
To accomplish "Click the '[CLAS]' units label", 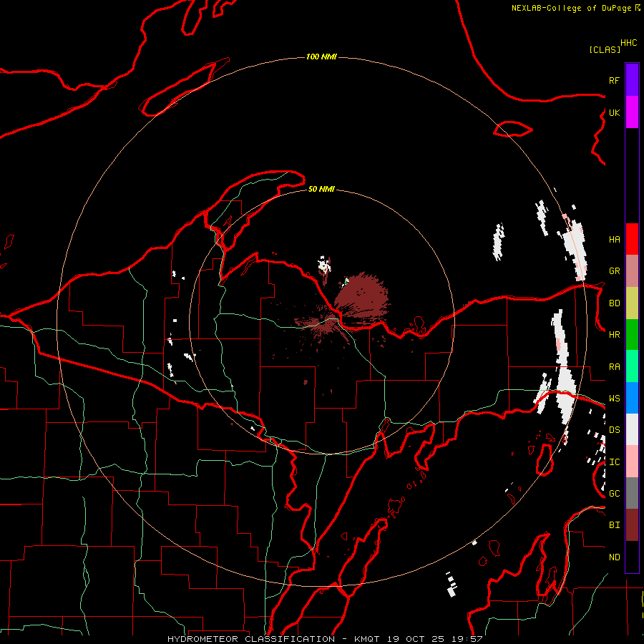I will click(x=605, y=49).
